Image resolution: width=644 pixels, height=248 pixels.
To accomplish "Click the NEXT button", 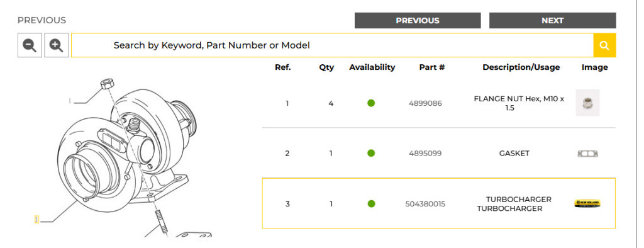I will 552,21.
